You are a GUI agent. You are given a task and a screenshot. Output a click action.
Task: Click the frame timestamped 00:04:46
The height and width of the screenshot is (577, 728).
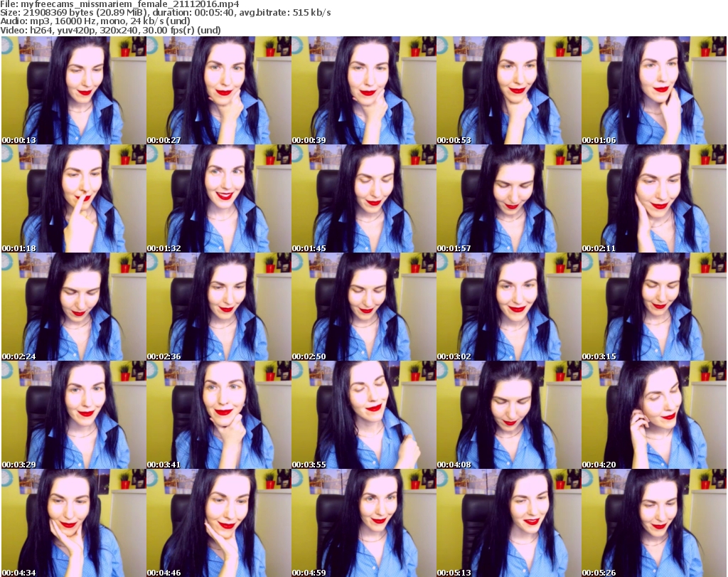pyautogui.click(x=219, y=523)
